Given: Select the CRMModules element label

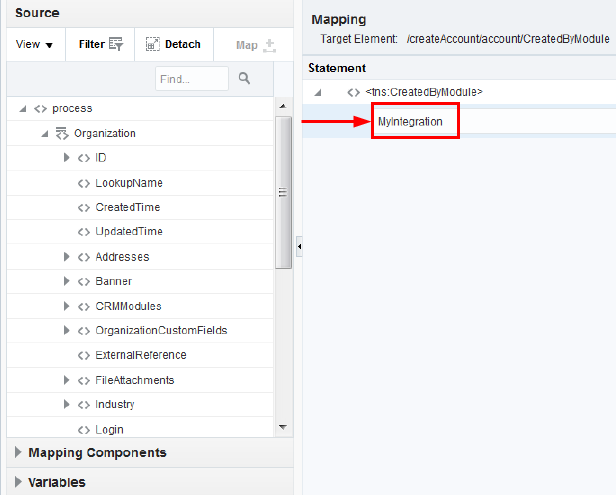Looking at the screenshot, I should click(x=128, y=306).
